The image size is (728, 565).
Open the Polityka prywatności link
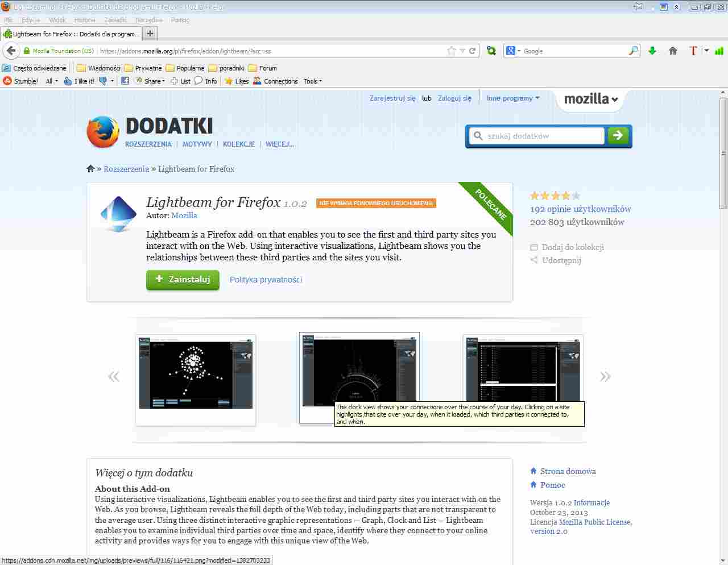[x=266, y=280]
